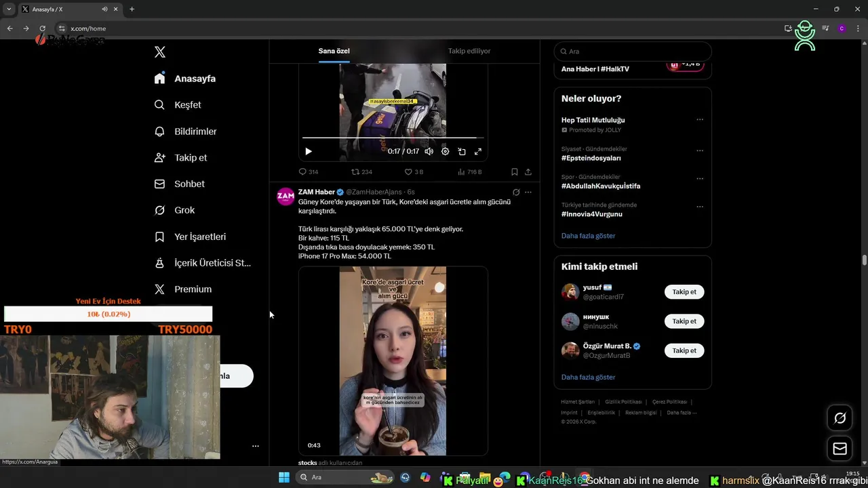Open account menu three dots in sidebar
Screen dimensions: 868x488
click(256, 446)
